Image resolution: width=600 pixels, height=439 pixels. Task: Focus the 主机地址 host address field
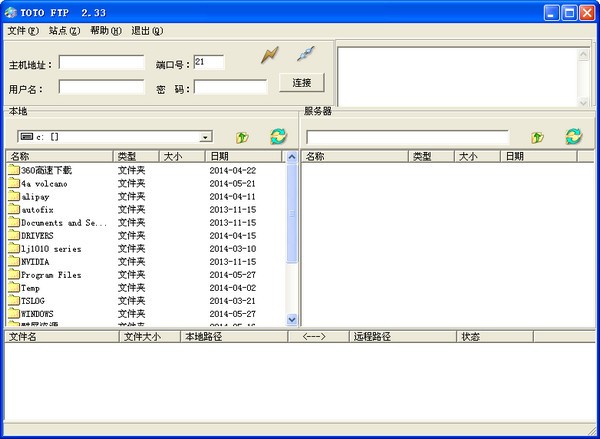[101, 62]
